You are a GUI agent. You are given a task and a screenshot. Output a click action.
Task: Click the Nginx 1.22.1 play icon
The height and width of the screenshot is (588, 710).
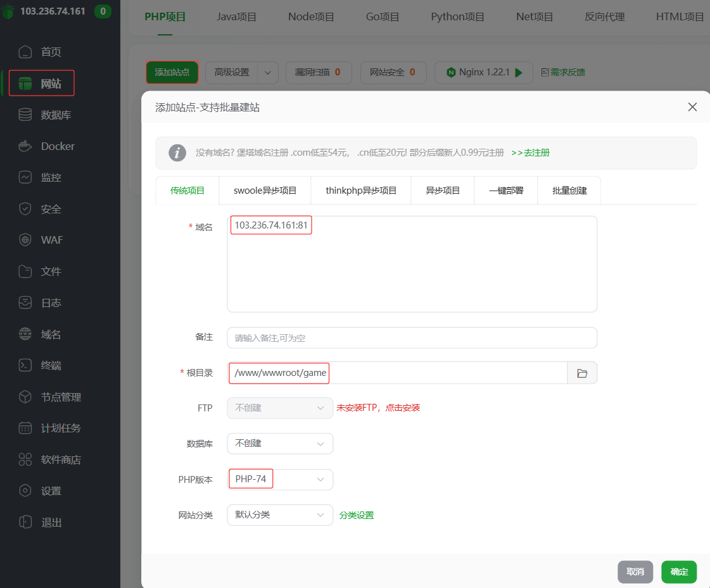[519, 73]
